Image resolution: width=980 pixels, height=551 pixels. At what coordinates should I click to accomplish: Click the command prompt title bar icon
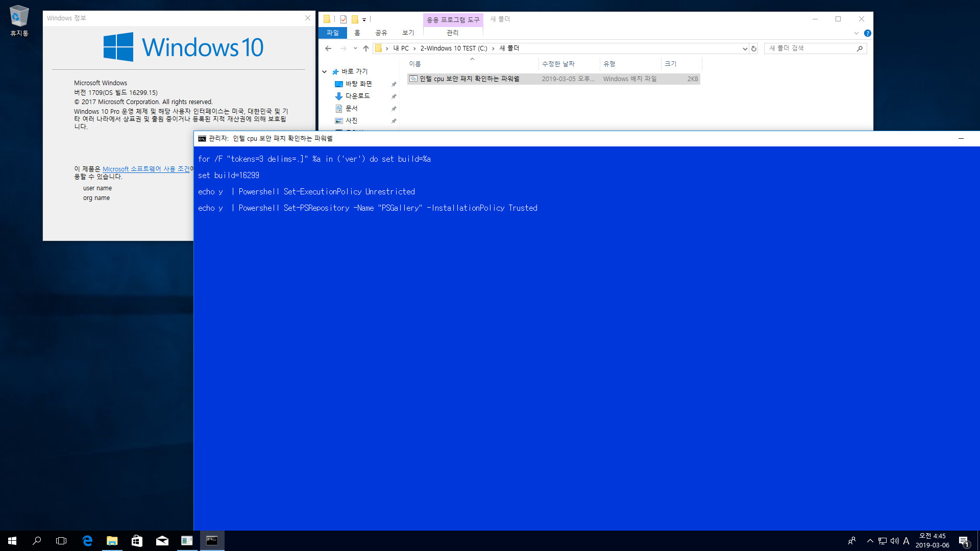[x=202, y=139]
